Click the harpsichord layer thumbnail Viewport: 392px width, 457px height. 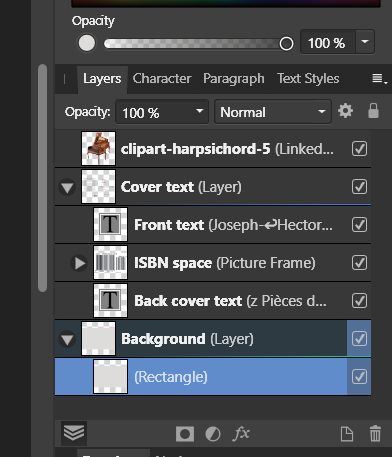click(99, 149)
